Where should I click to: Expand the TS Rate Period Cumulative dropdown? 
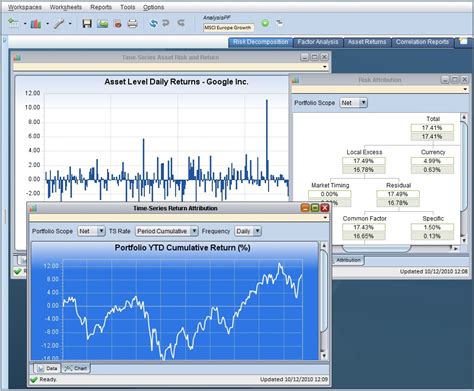coord(167,231)
